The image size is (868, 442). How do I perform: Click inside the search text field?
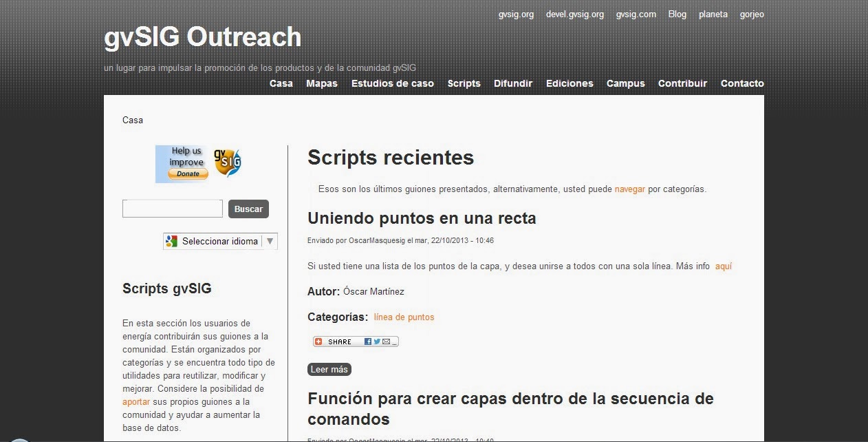tap(172, 209)
